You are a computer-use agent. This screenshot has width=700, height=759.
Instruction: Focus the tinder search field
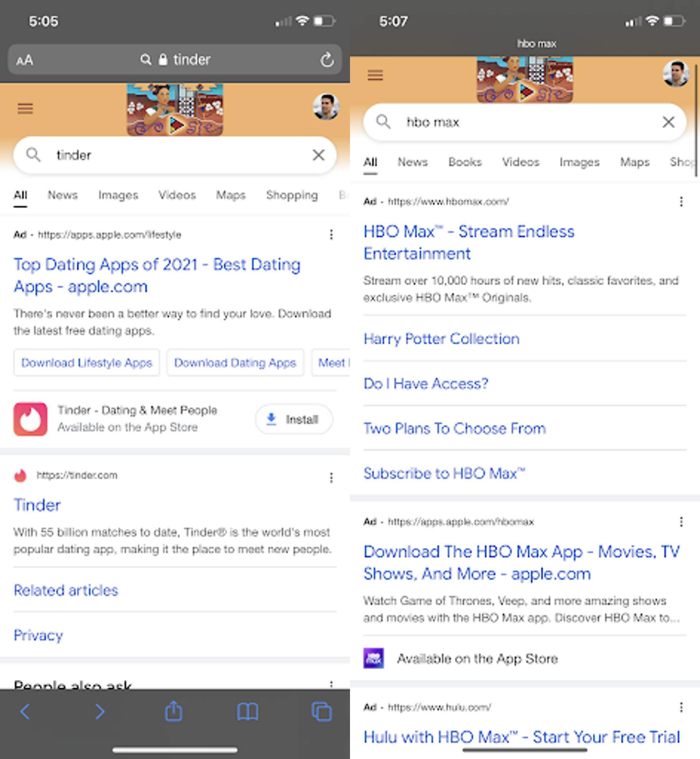pyautogui.click(x=175, y=155)
